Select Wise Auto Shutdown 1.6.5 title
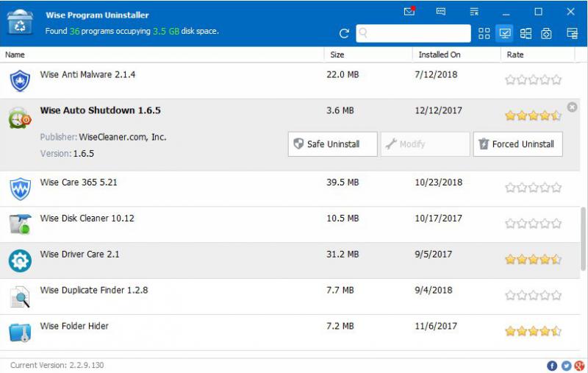 [x=100, y=110]
